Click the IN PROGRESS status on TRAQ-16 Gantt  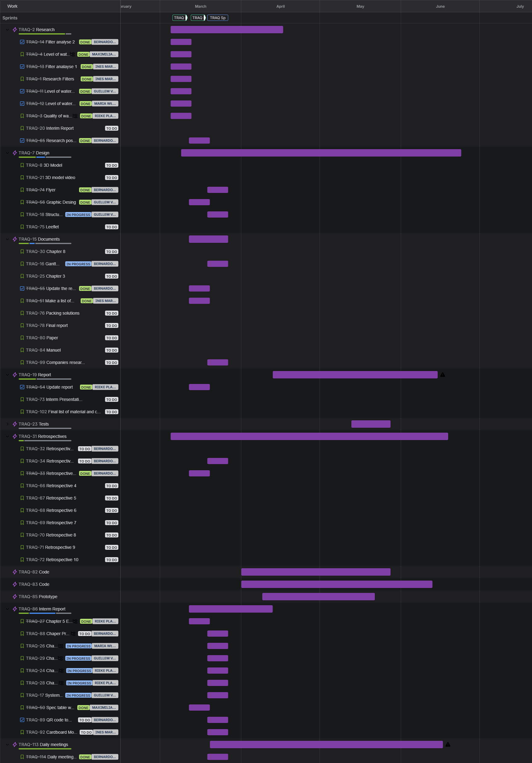point(78,264)
